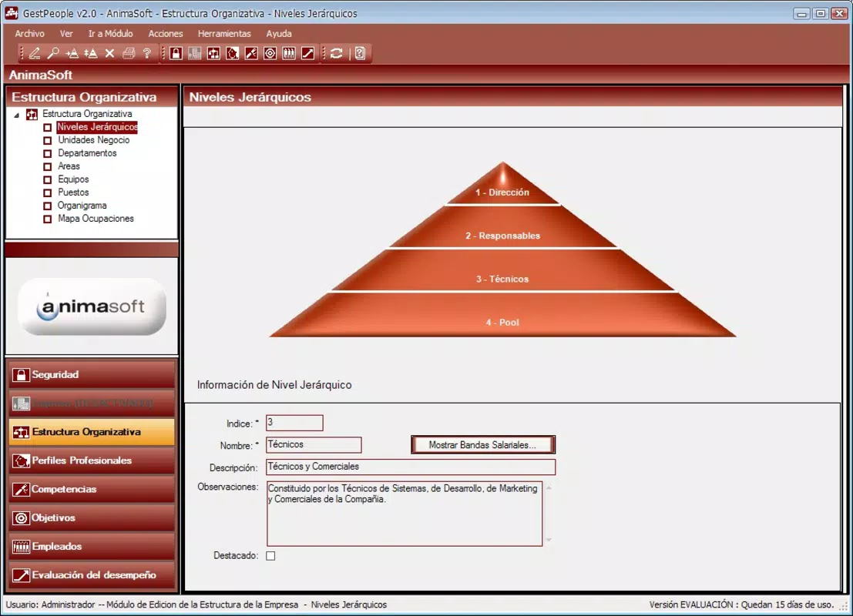Screen dimensions: 853x616
Task: Open the Ir a Módulo menu
Action: point(110,34)
